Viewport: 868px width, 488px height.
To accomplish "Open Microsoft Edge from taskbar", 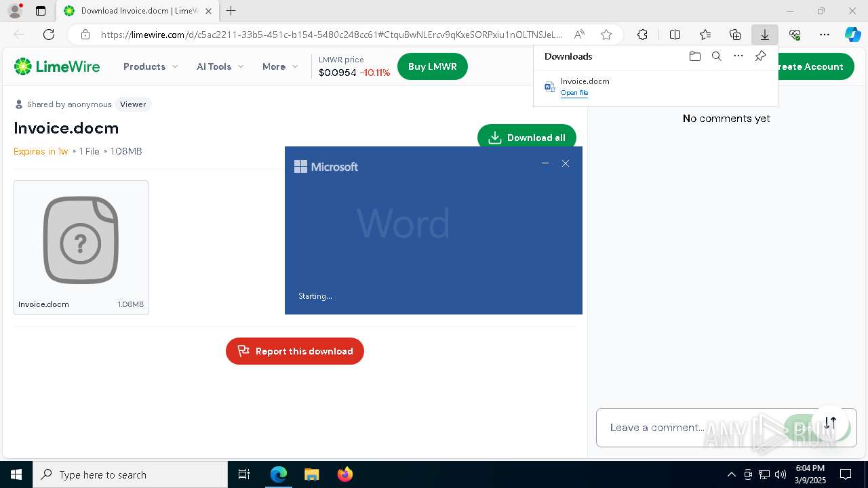I will [x=279, y=474].
